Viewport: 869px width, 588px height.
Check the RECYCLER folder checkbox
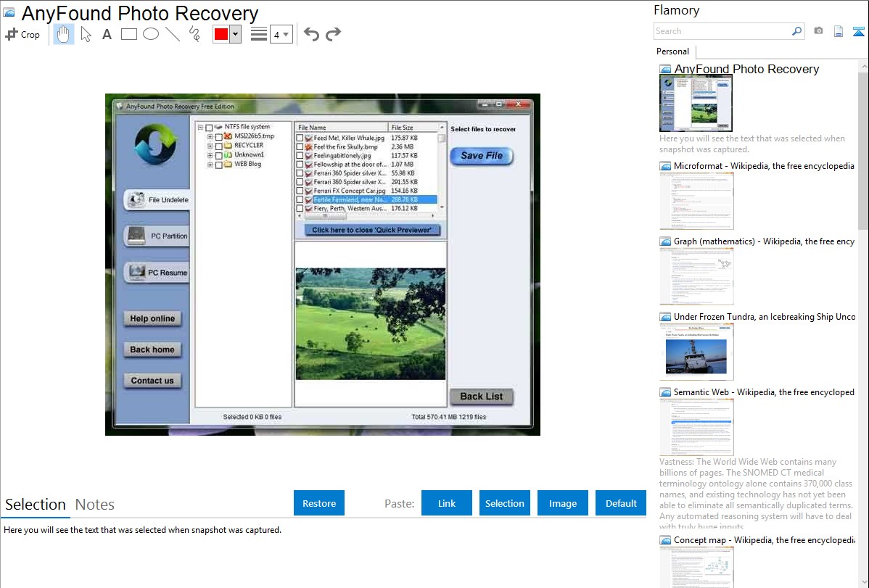coord(218,146)
